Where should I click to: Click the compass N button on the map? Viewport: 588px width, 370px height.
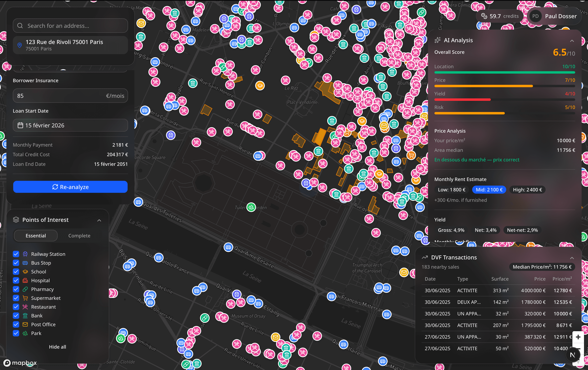point(573,355)
